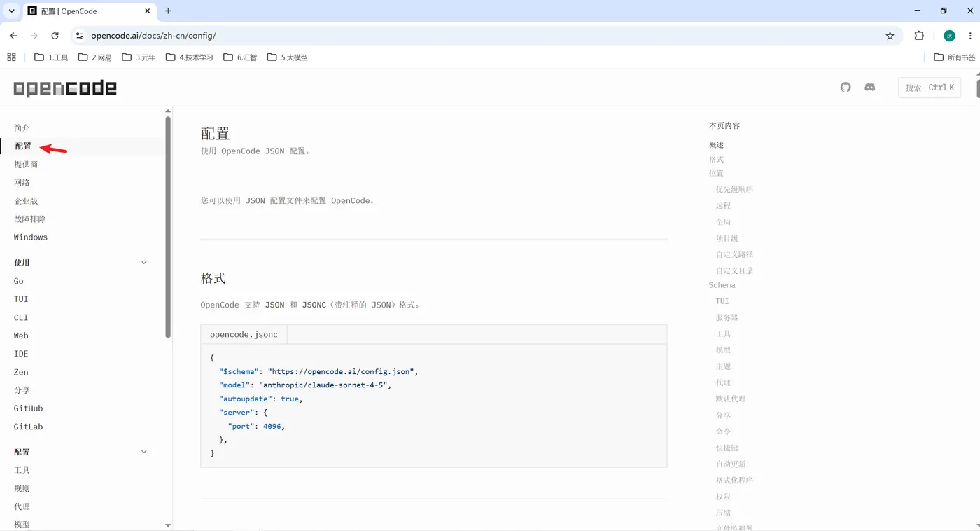This screenshot has height=531, width=980.
Task: Open GitHub page in sidebar
Action: click(29, 408)
